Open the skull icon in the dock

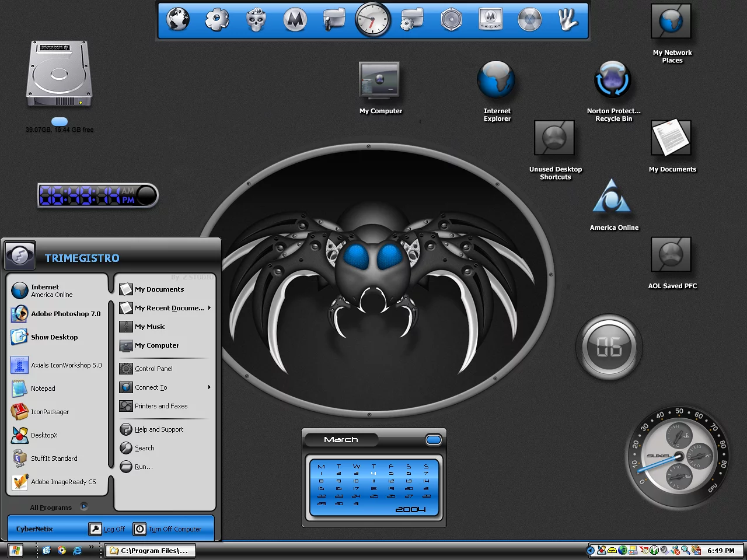coord(256,20)
